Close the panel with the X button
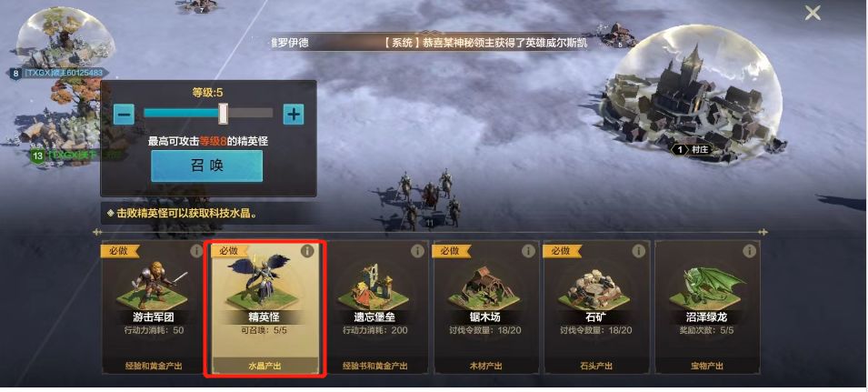Screen dimensions: 868x392 coord(813,13)
